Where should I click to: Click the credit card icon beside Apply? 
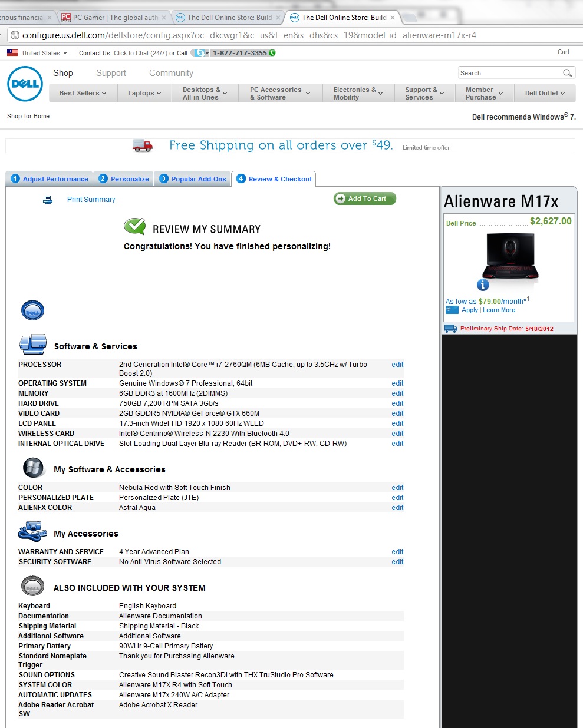[x=452, y=310]
